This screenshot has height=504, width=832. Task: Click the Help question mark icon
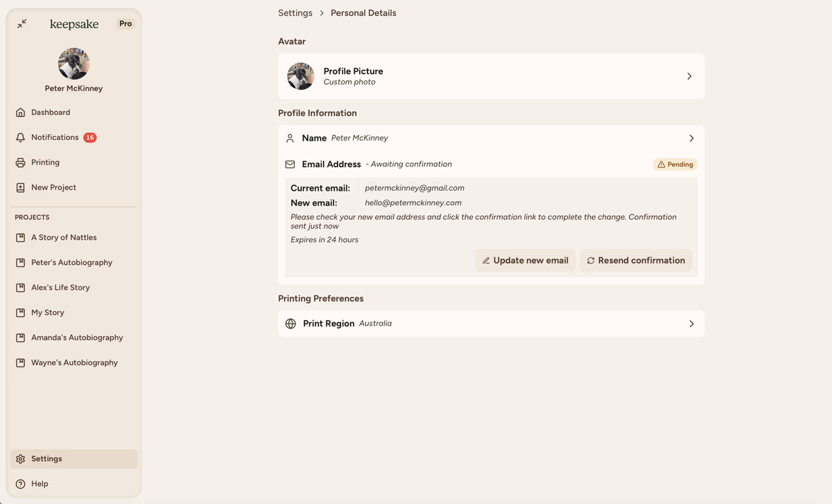pyautogui.click(x=21, y=484)
